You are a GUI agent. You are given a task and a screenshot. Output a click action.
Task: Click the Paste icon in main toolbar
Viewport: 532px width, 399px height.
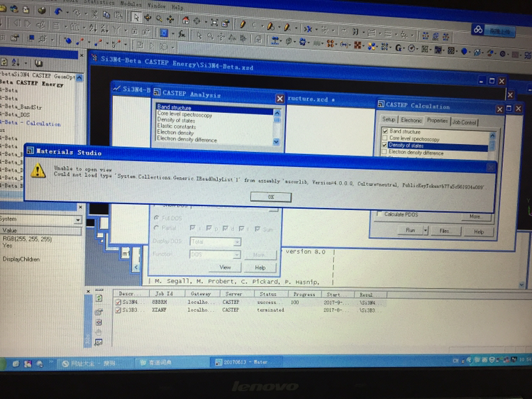coord(118,16)
